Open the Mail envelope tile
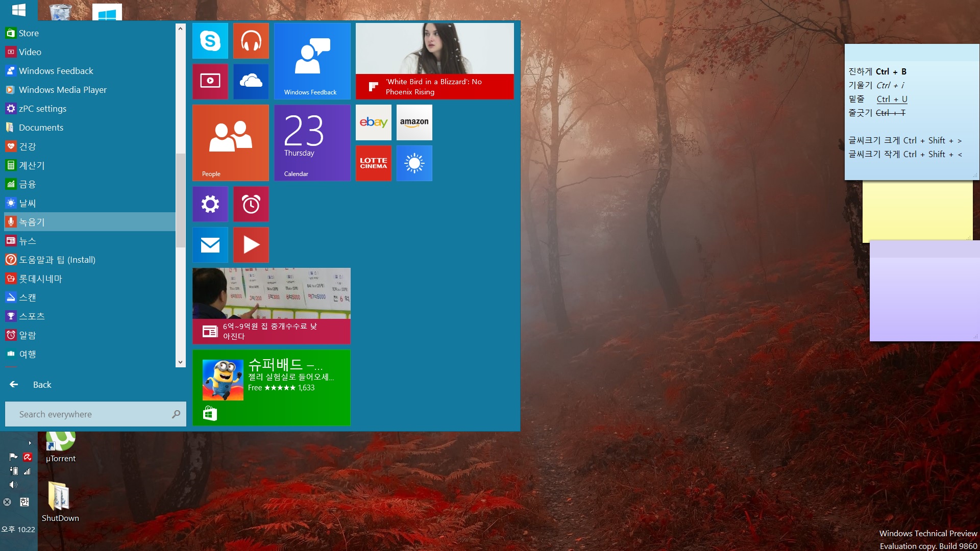This screenshot has width=980, height=551. [210, 245]
